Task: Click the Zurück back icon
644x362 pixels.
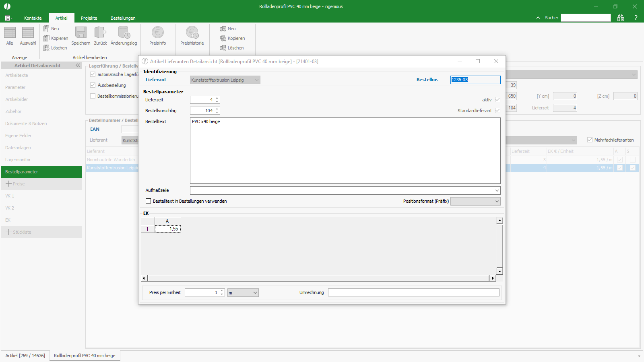Action: point(100,33)
